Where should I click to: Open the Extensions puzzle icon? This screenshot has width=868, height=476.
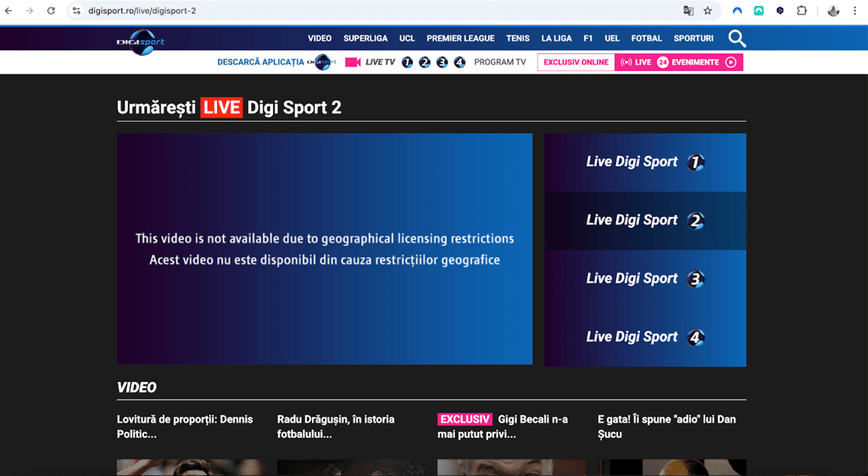(x=801, y=10)
